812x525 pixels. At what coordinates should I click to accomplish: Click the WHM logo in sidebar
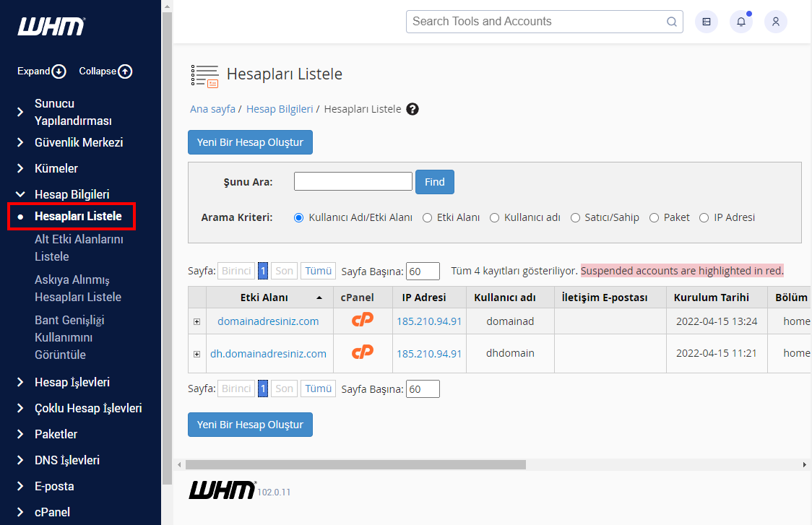point(51,27)
